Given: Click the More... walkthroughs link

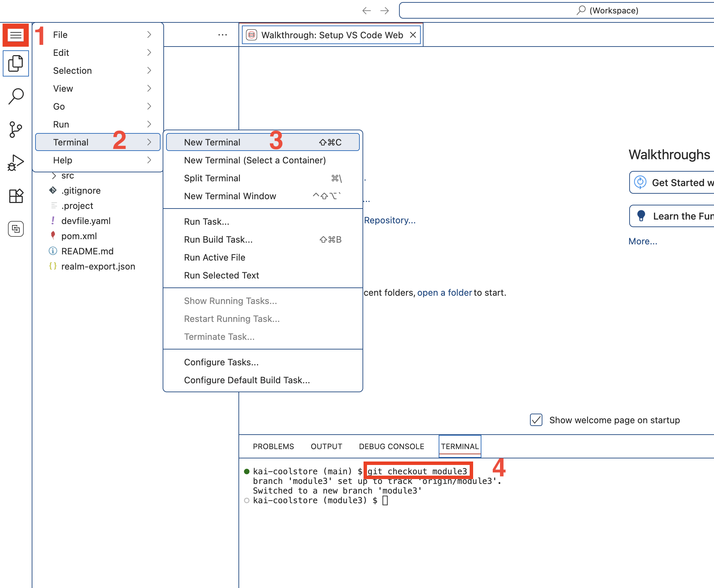Looking at the screenshot, I should point(642,241).
